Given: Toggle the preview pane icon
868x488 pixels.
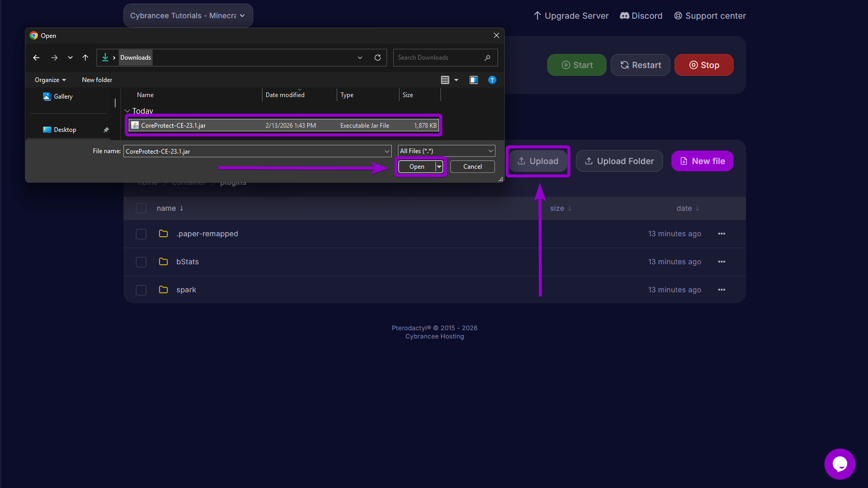Looking at the screenshot, I should [x=474, y=80].
